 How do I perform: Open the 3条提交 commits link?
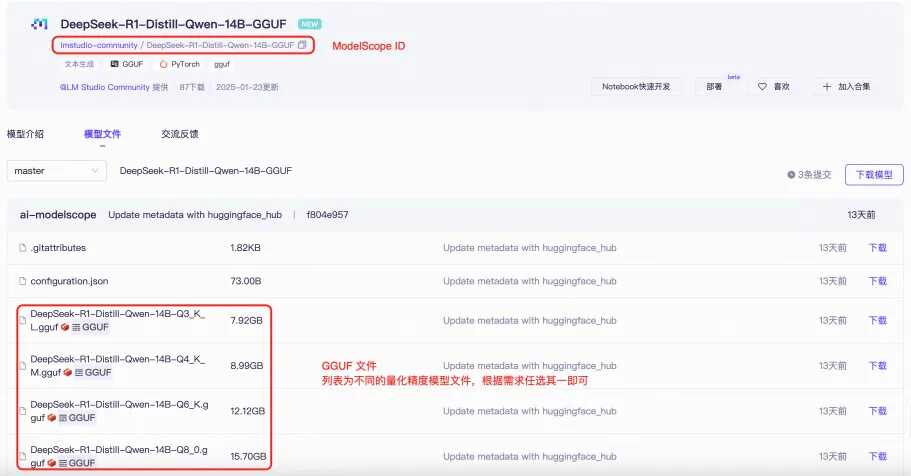pos(815,174)
